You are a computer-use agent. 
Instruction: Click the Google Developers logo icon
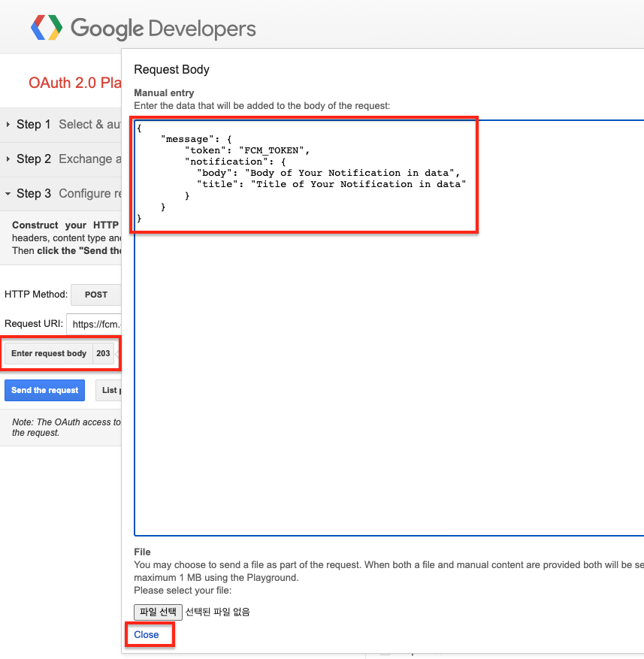point(47,27)
